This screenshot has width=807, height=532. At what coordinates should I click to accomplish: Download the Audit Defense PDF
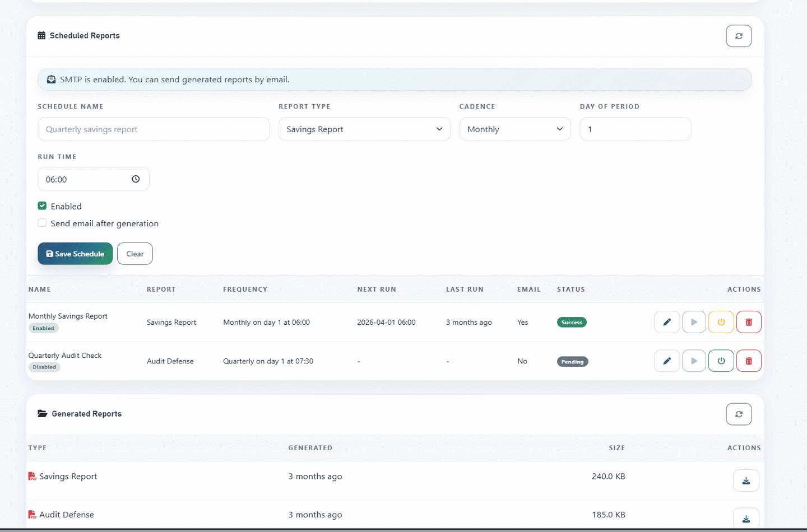tap(746, 519)
